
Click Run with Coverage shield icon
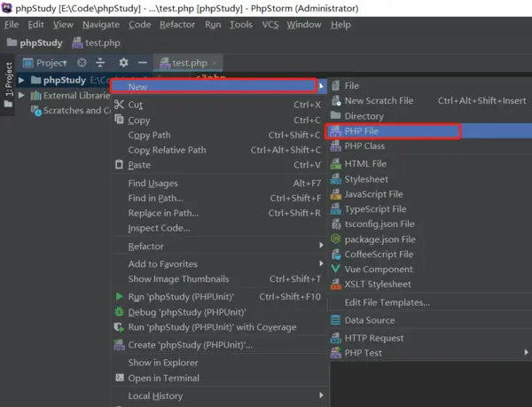point(119,327)
